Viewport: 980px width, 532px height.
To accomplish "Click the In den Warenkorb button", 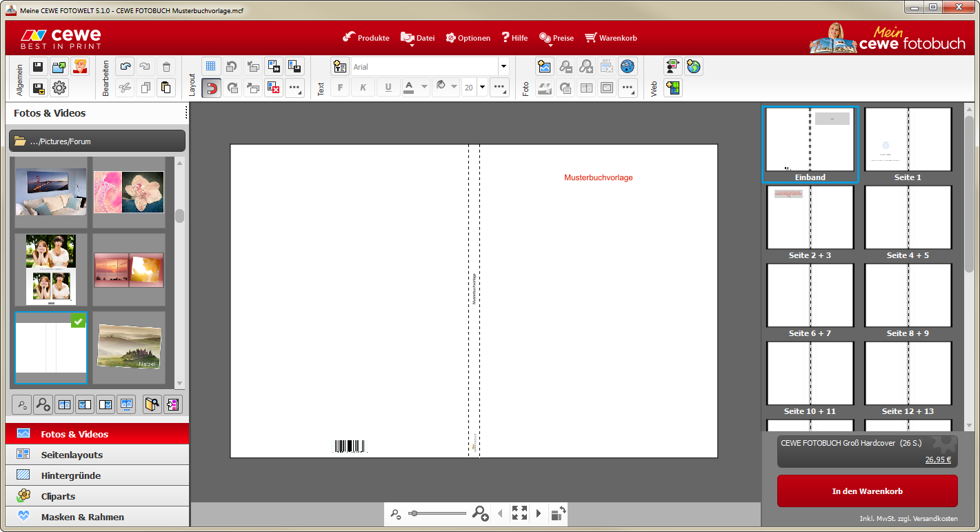I will (x=867, y=491).
